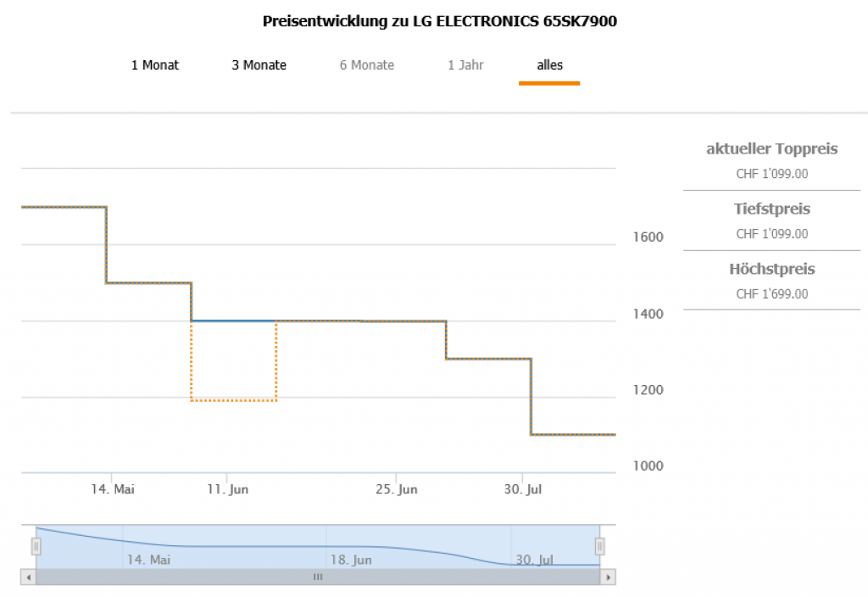Click the Tiefstpreis heading

point(771,209)
